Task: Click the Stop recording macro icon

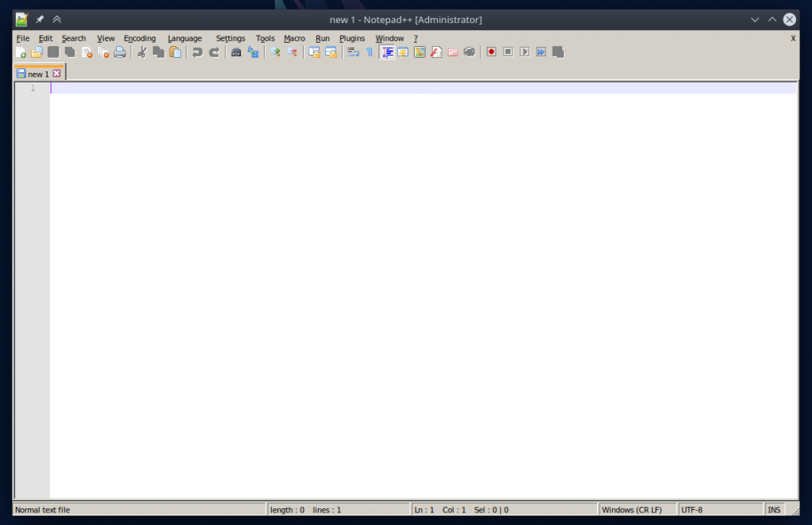Action: pyautogui.click(x=508, y=52)
